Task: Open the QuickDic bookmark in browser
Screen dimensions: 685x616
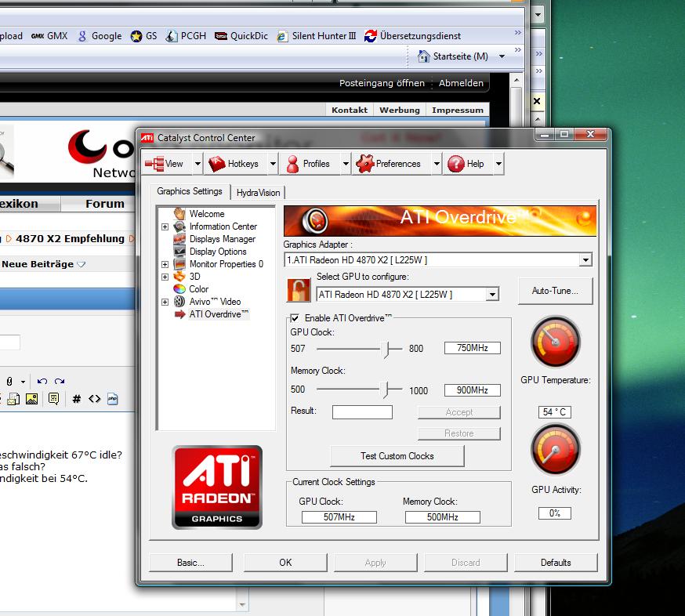Action: [241, 36]
